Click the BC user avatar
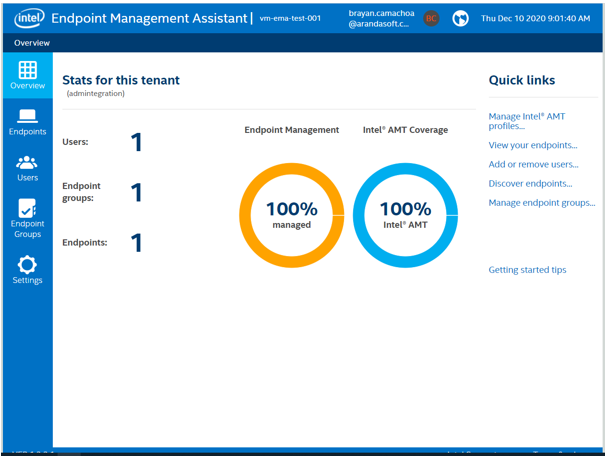Image resolution: width=607 pixels, height=458 pixels. tap(431, 18)
